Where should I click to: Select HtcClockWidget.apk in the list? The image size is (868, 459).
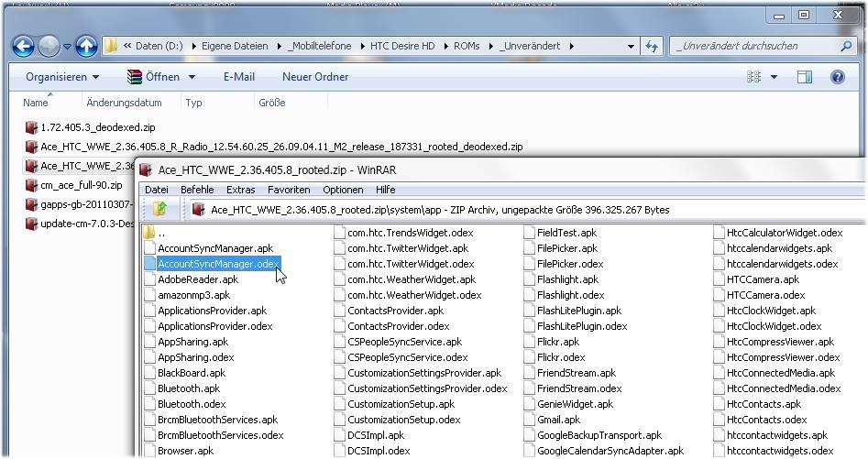765,311
